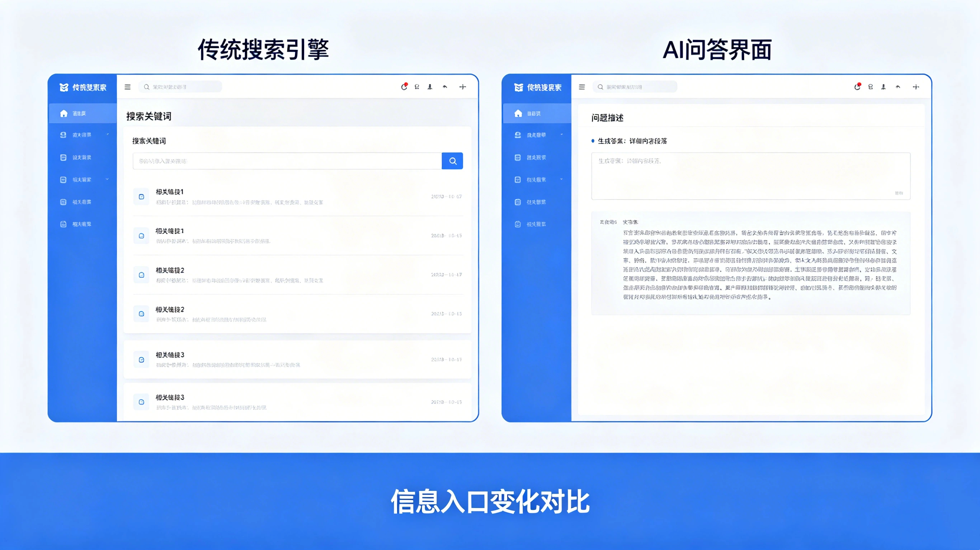The width and height of the screenshot is (980, 550).
Task: Click the logo icon atop AI问答界面 sidebar
Action: (519, 87)
